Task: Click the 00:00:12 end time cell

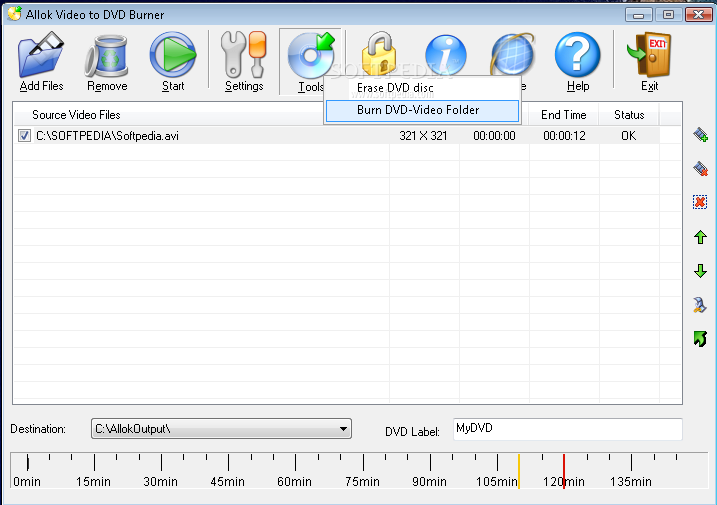Action: pos(564,136)
